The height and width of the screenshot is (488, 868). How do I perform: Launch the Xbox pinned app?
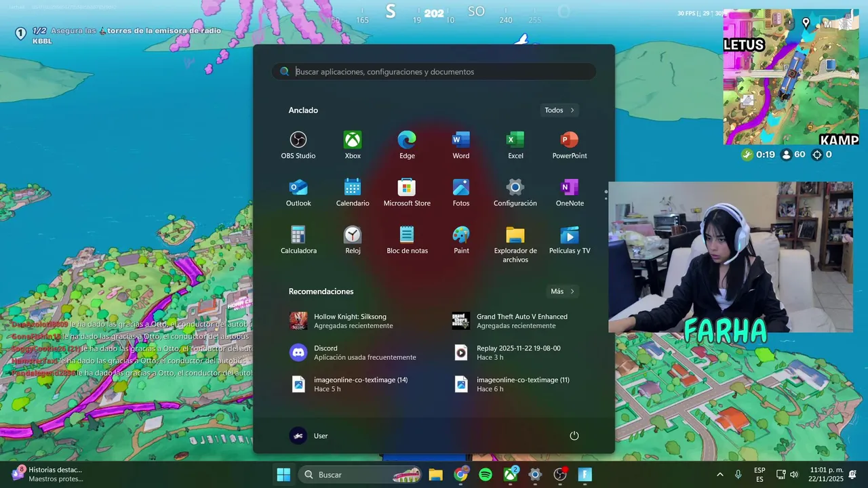click(353, 146)
